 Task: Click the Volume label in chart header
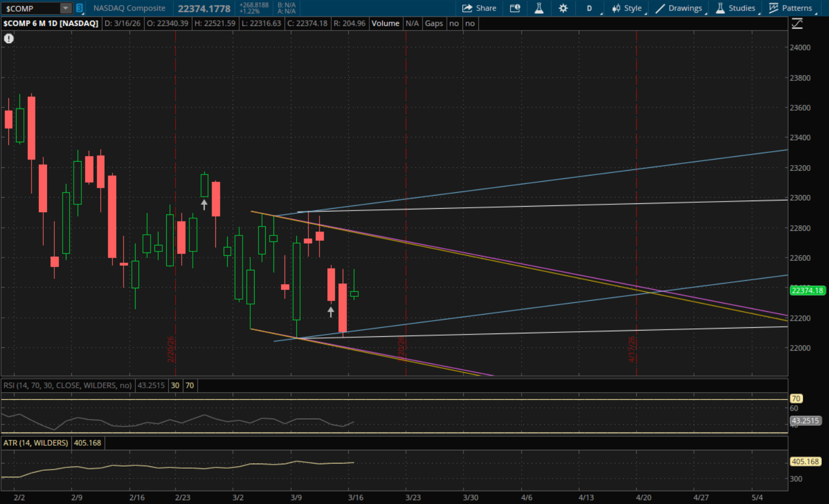pos(385,23)
